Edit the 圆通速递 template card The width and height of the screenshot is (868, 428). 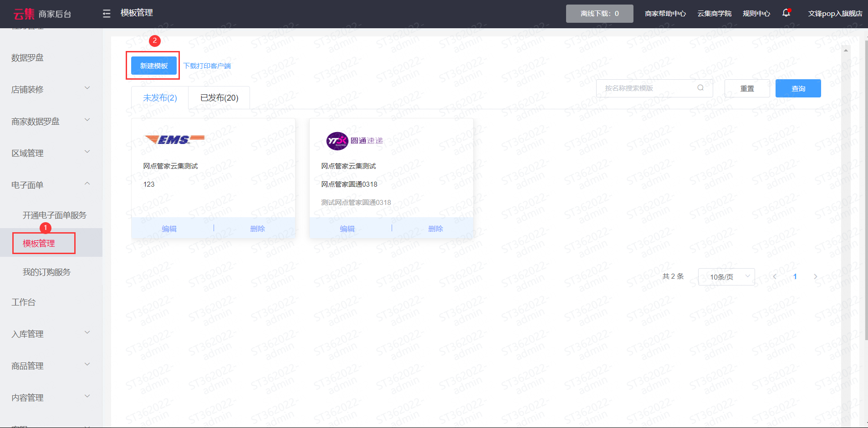click(347, 229)
